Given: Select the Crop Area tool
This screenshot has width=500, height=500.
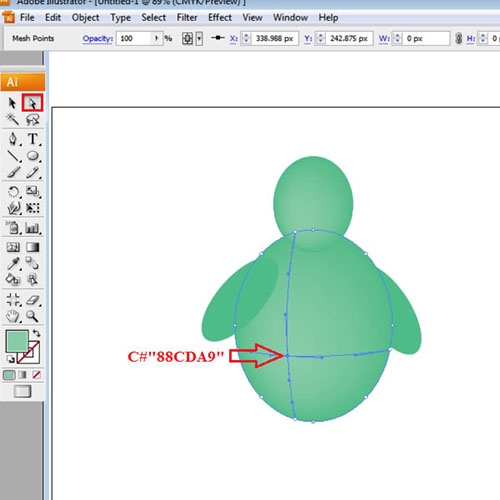Looking at the screenshot, I should (x=13, y=299).
